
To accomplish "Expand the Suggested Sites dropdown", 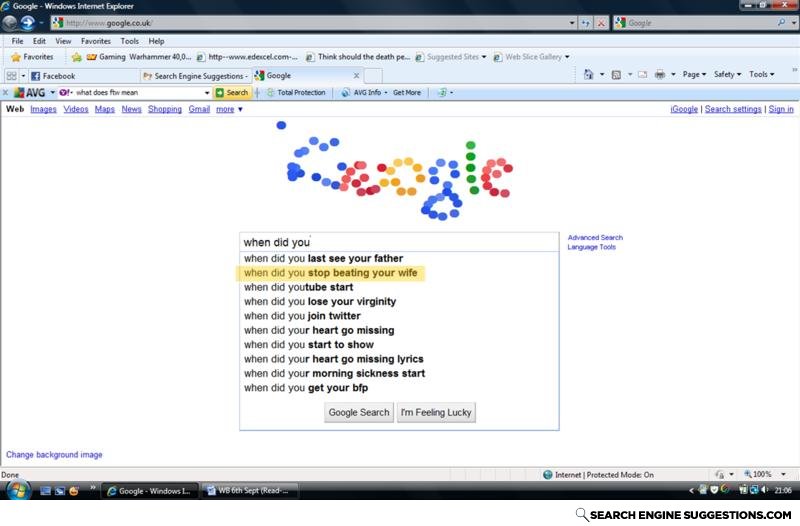I will click(484, 57).
